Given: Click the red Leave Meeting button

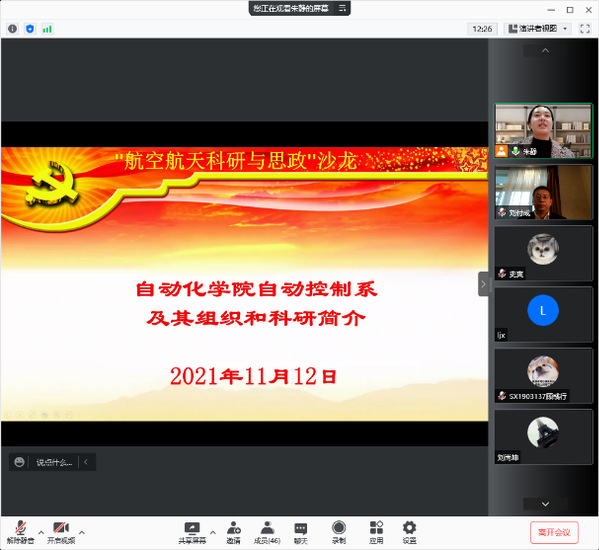Looking at the screenshot, I should [x=554, y=532].
